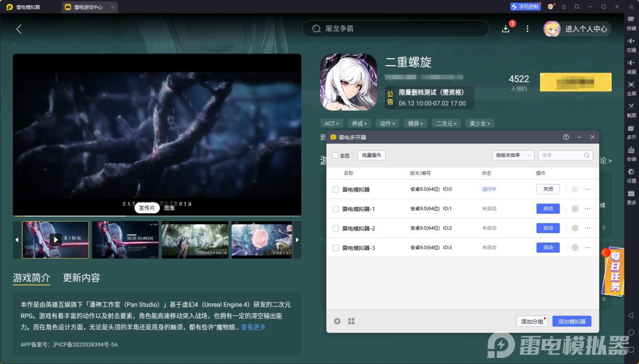Check the 雷电模拟器-1 checkbox

[336, 209]
